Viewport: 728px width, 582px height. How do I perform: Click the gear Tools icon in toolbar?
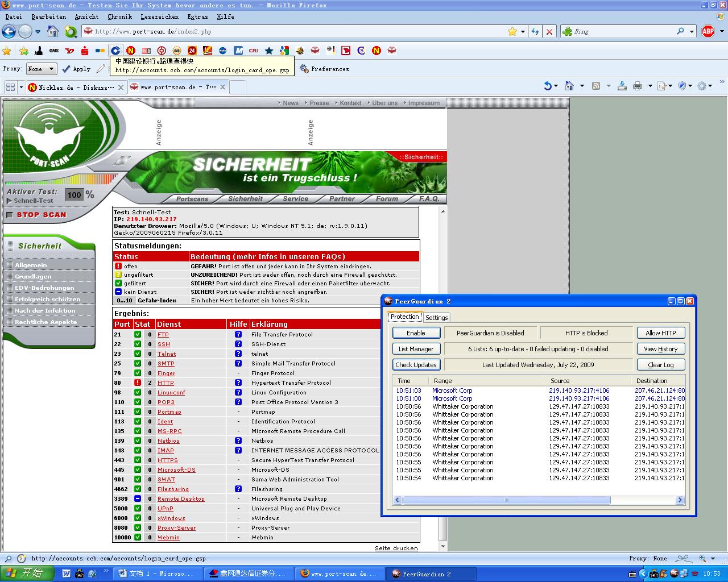(x=702, y=86)
